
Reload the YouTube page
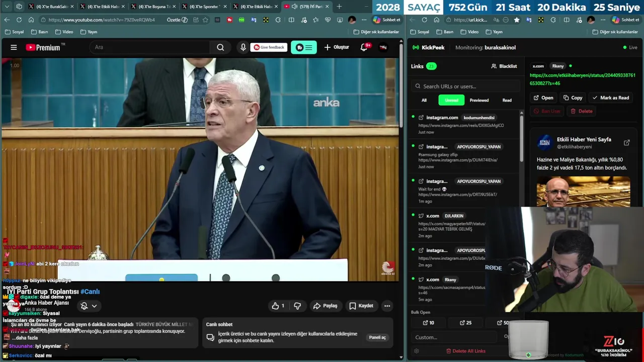(x=19, y=20)
